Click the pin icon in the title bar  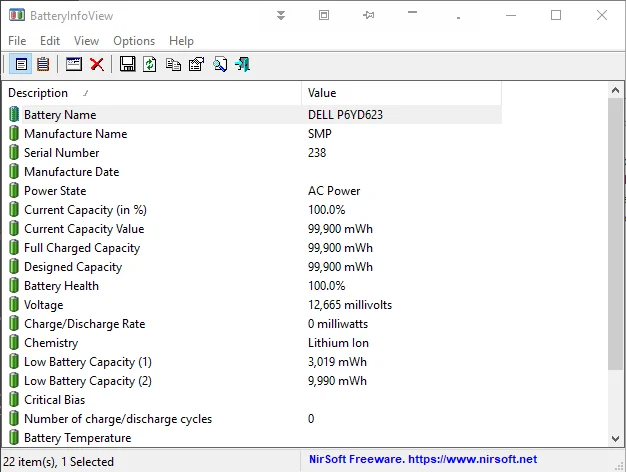tap(369, 15)
